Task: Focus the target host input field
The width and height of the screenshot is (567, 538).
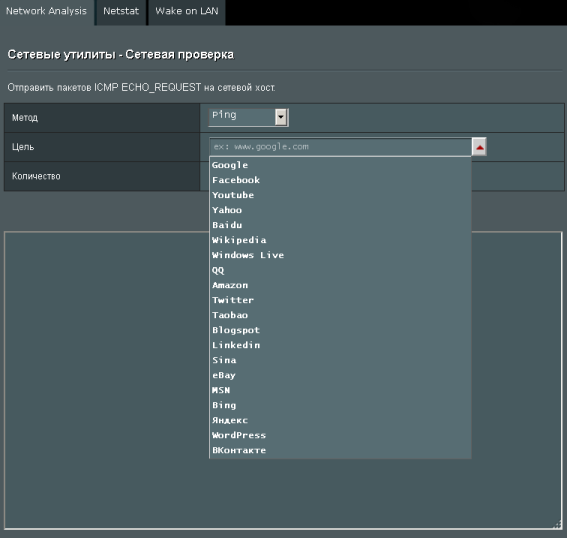Action: (x=341, y=147)
